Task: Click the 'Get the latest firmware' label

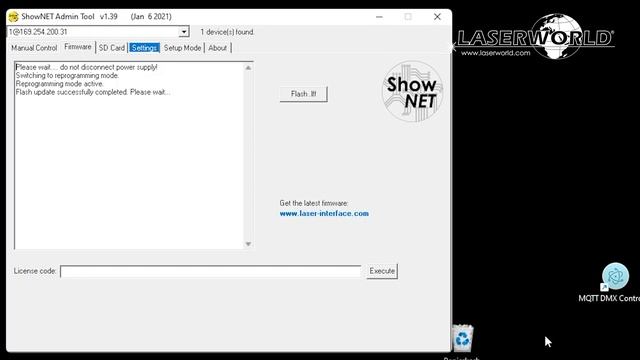Action: pos(313,203)
